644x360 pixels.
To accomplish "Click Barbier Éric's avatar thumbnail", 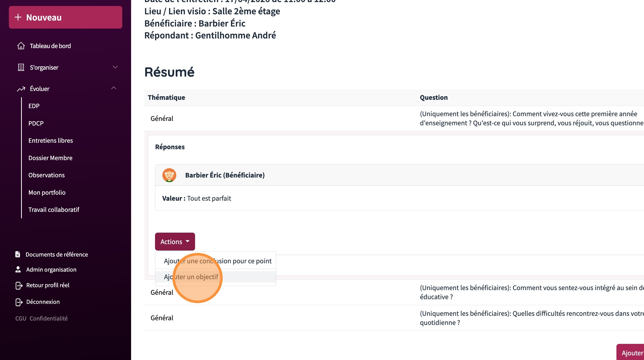I will 169,175.
